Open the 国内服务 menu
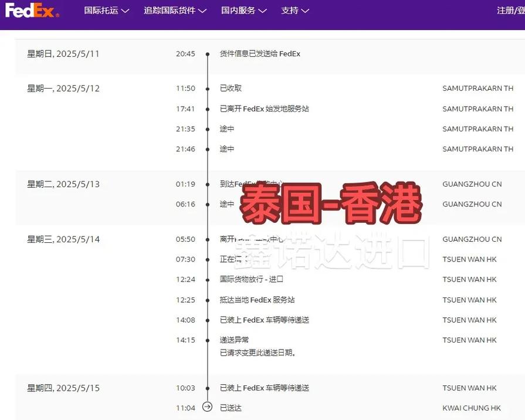 click(244, 11)
